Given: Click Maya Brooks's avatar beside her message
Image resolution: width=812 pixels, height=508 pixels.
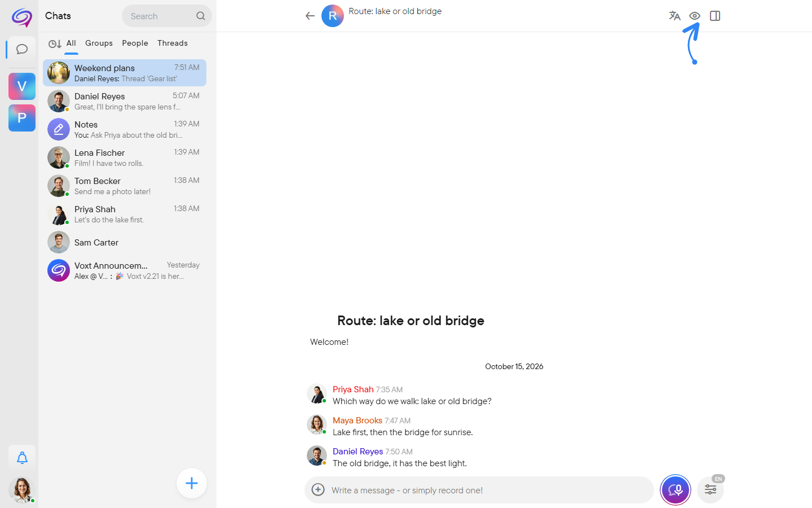Looking at the screenshot, I should point(316,424).
